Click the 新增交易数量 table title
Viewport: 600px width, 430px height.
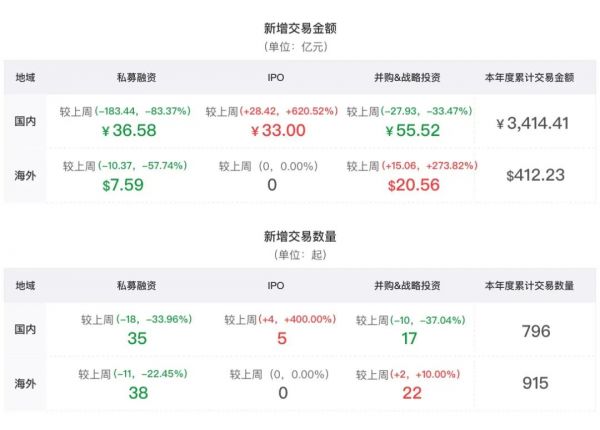pyautogui.click(x=300, y=237)
